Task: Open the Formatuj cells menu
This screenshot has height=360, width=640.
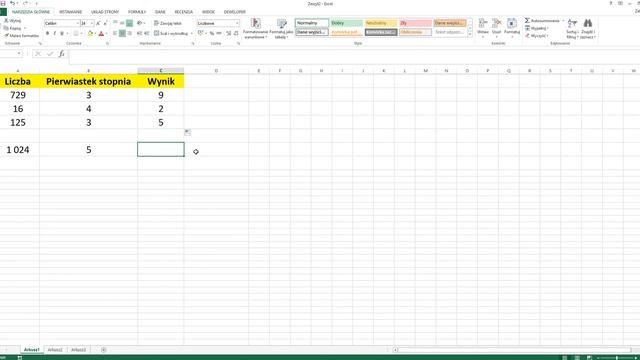Action: pos(511,28)
